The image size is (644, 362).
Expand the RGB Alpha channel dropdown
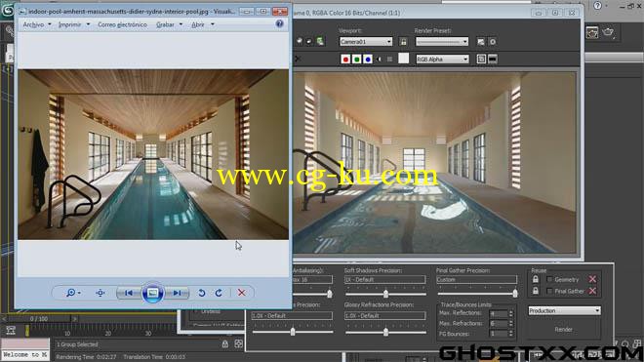442,60
